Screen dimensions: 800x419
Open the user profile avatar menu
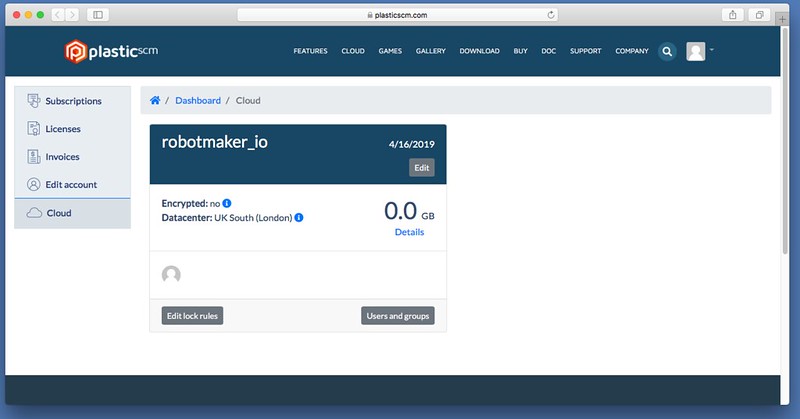[695, 51]
